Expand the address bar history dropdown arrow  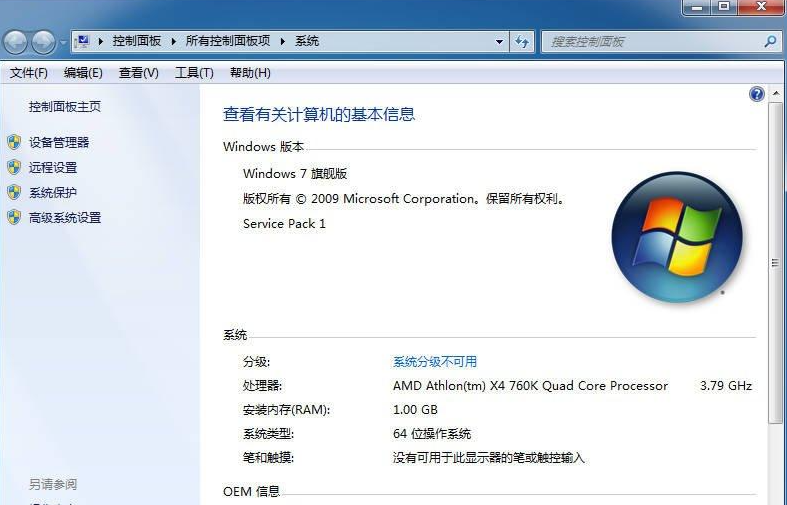pos(500,42)
